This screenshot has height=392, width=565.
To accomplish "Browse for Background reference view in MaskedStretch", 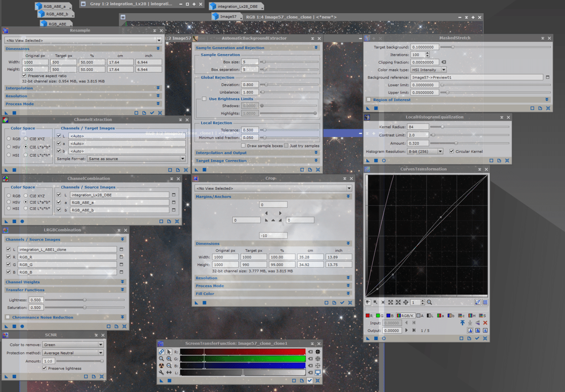I will click(x=548, y=77).
